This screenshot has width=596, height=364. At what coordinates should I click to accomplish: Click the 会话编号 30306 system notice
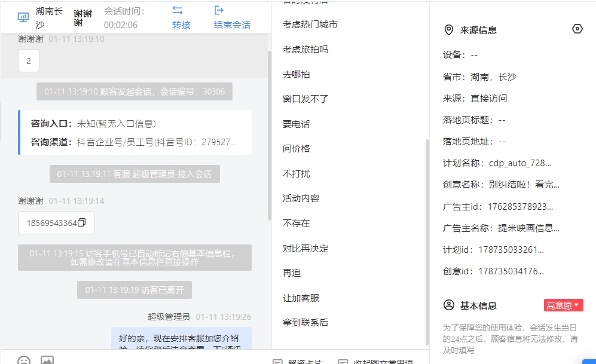pyautogui.click(x=134, y=91)
